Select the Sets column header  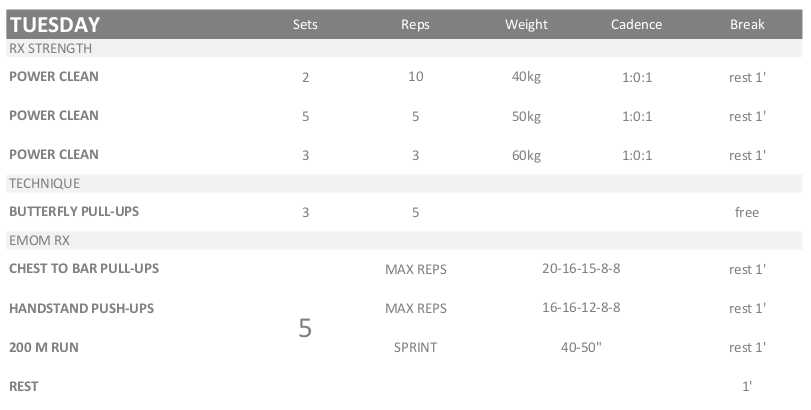pyautogui.click(x=305, y=25)
